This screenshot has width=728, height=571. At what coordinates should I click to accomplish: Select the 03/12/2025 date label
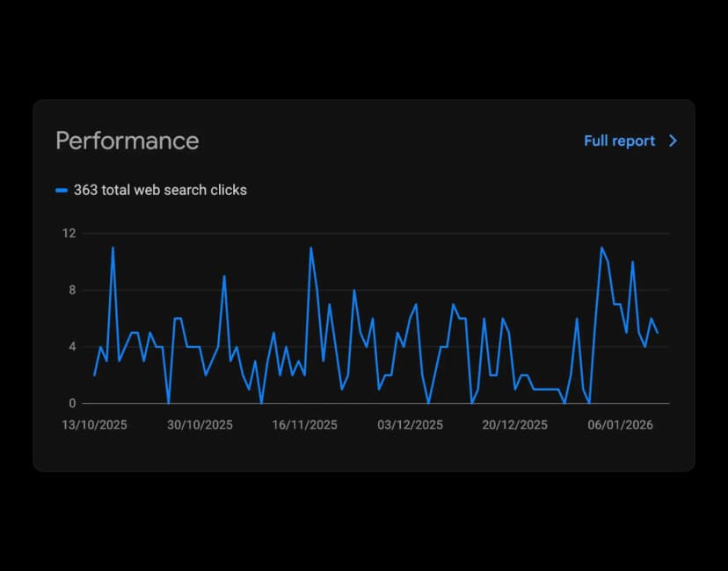[x=410, y=425]
